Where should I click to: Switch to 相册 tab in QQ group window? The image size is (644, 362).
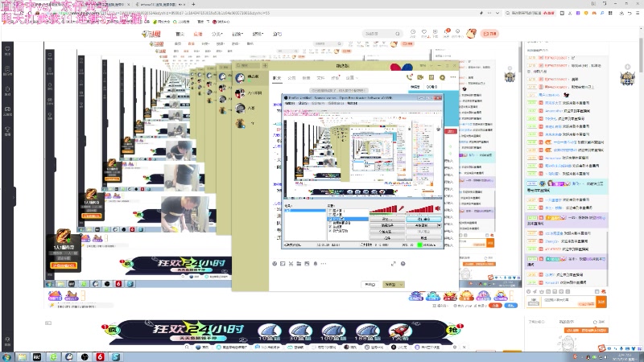tap(307, 77)
